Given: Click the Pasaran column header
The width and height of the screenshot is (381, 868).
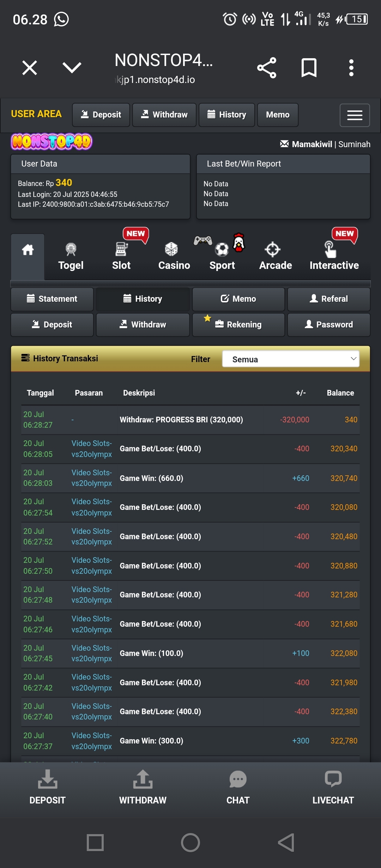Looking at the screenshot, I should click(x=89, y=393).
